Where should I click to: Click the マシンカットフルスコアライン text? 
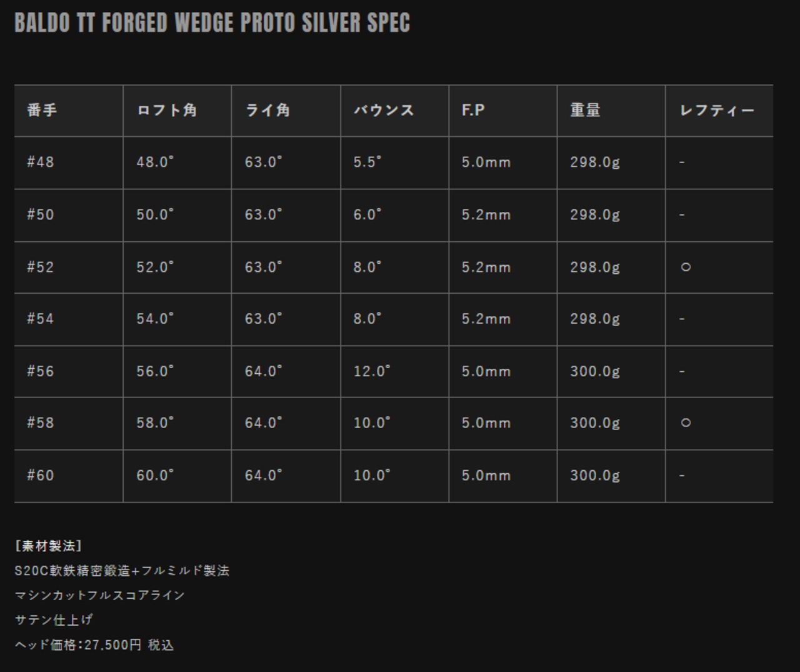[100, 595]
